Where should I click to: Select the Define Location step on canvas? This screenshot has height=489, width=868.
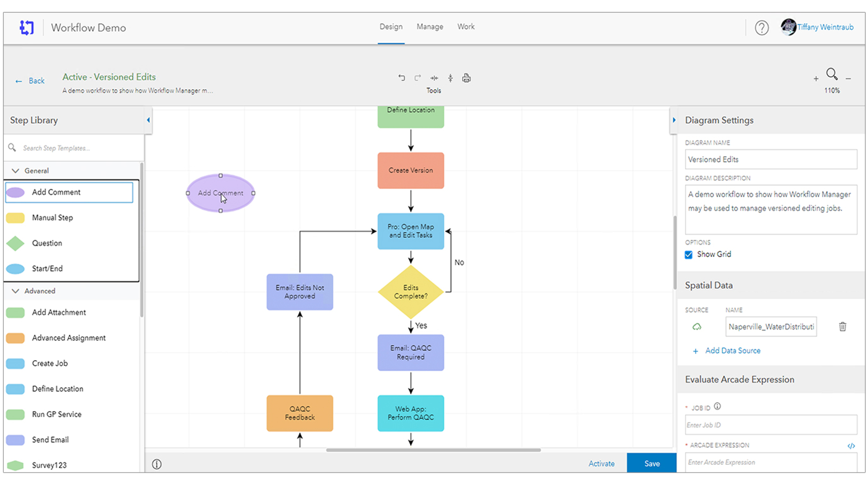411,117
